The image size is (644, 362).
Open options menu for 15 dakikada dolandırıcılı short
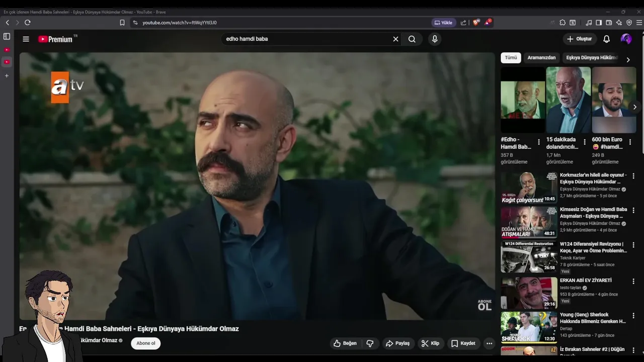point(584,142)
